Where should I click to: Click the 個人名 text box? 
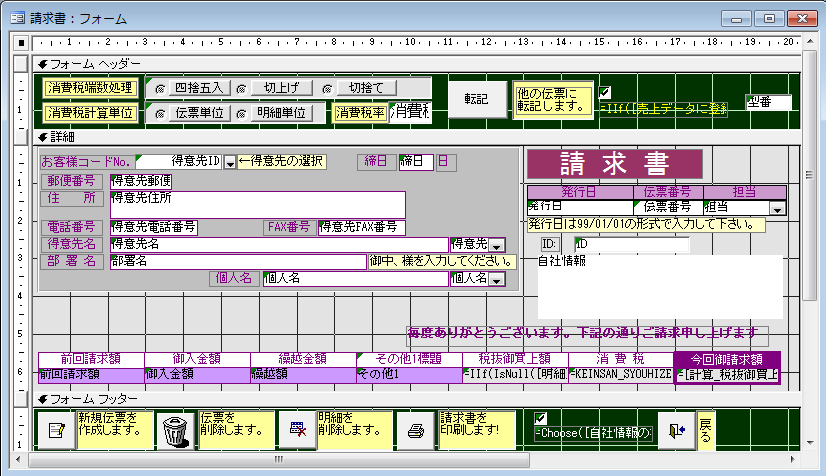point(356,279)
